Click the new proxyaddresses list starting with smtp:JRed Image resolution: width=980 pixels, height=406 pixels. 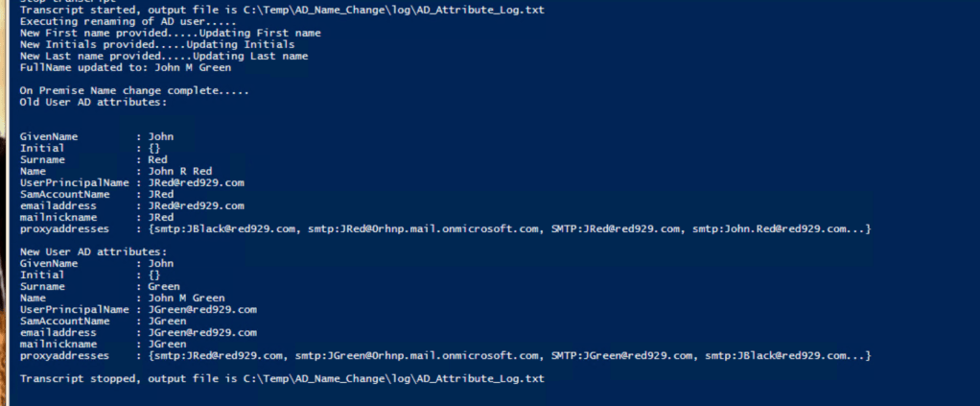[x=508, y=355]
